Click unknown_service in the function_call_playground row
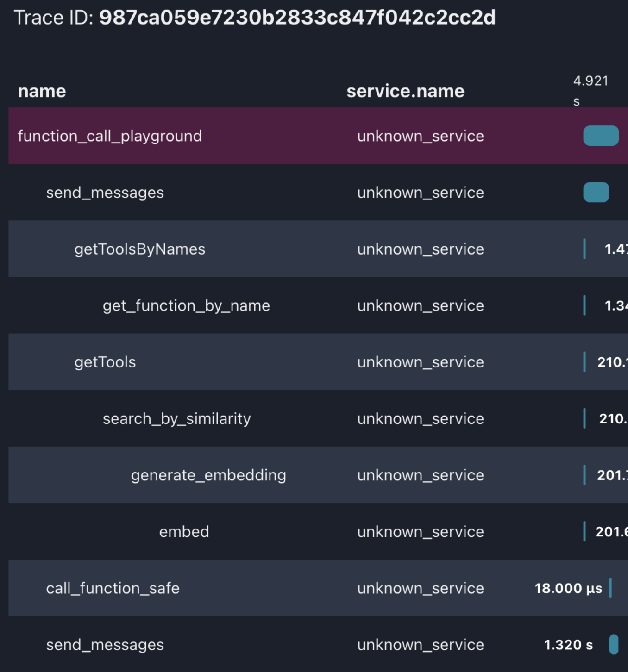628x672 pixels. click(421, 136)
